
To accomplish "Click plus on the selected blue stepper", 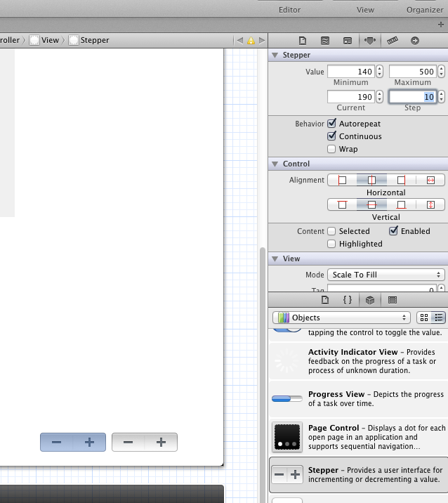I will pyautogui.click(x=89, y=443).
